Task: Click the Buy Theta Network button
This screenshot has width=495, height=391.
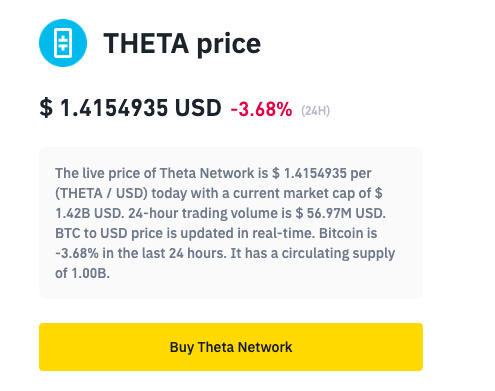Action: coord(231,347)
